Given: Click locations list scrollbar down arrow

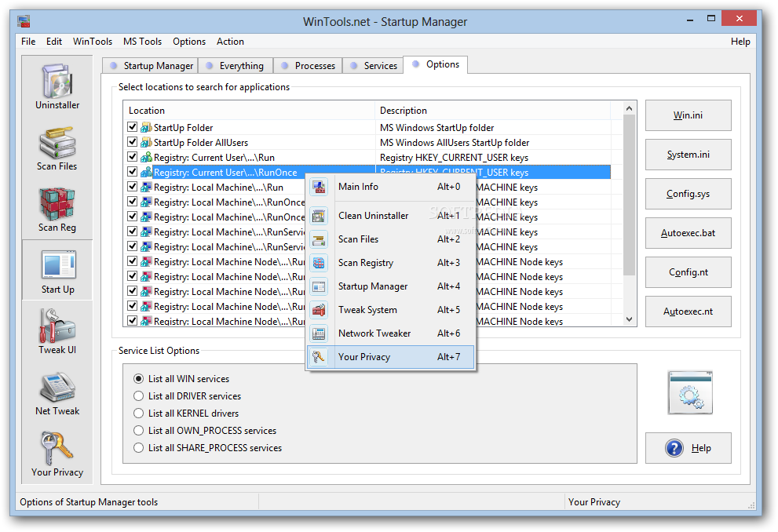Looking at the screenshot, I should click(x=629, y=319).
